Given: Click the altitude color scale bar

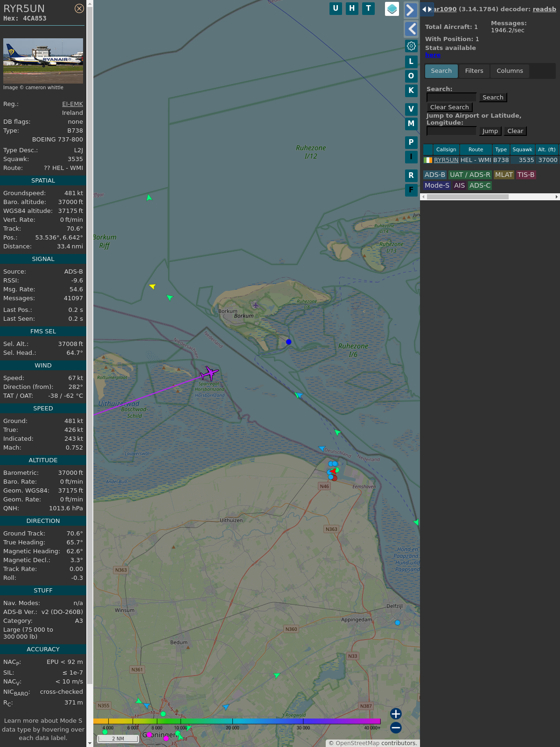Looking at the screenshot, I should pos(237,721).
